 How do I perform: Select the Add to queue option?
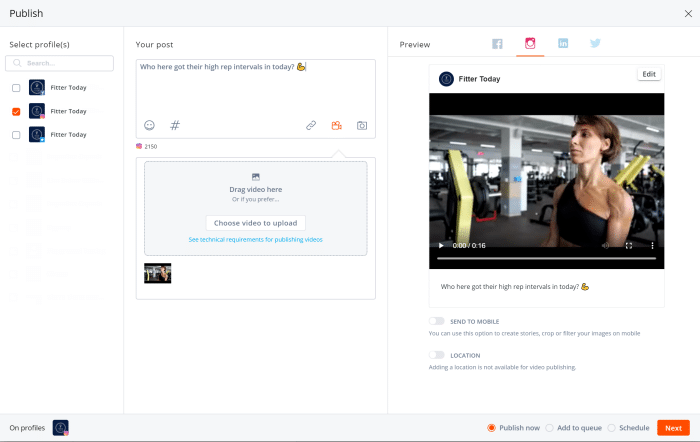tap(551, 428)
